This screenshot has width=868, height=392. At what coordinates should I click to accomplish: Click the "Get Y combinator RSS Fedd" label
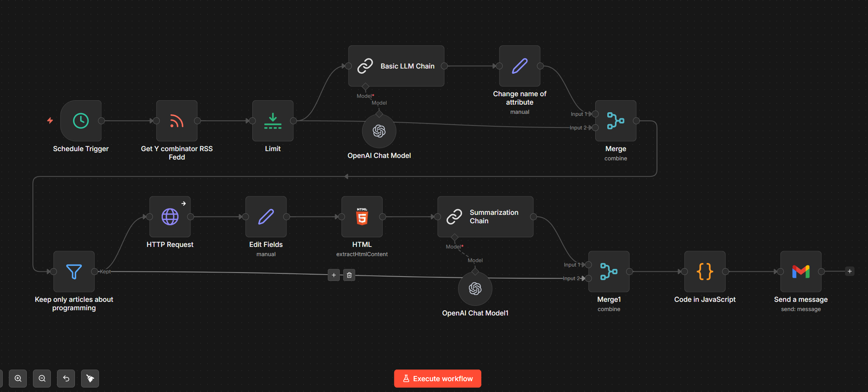(x=177, y=153)
